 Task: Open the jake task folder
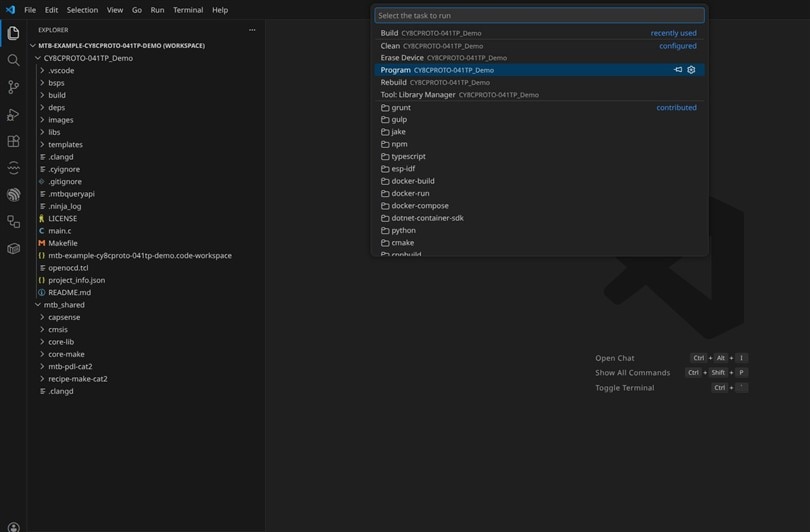pos(539,132)
